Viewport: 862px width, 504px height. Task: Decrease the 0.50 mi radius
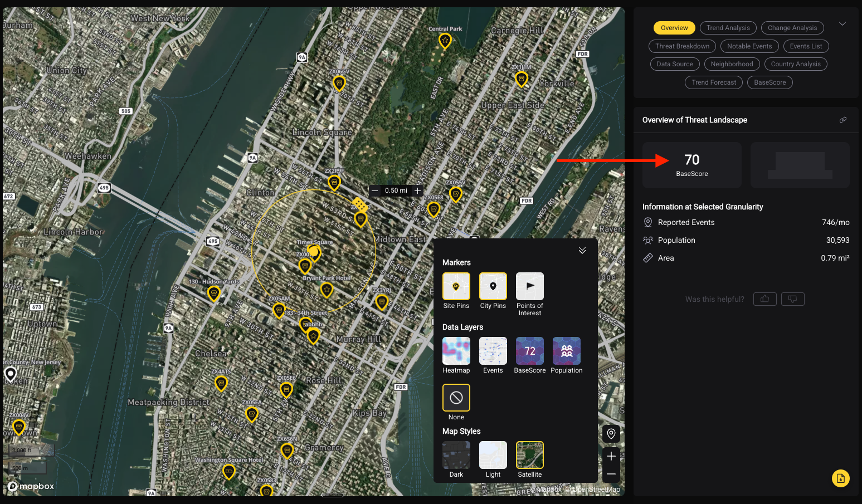375,190
